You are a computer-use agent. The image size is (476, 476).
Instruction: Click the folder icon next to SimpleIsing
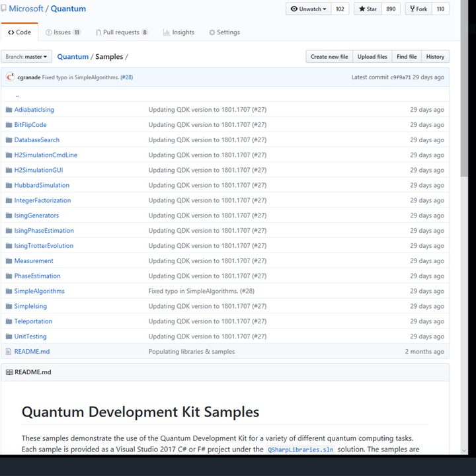(9, 306)
